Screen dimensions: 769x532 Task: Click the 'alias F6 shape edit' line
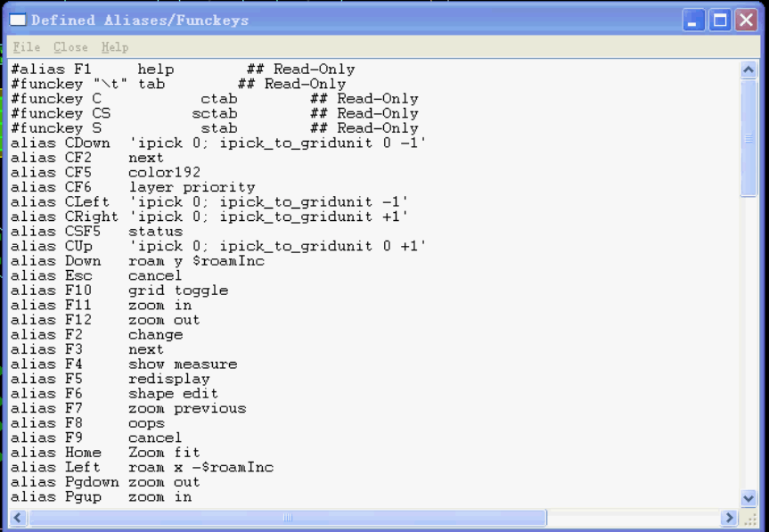pyautogui.click(x=115, y=393)
